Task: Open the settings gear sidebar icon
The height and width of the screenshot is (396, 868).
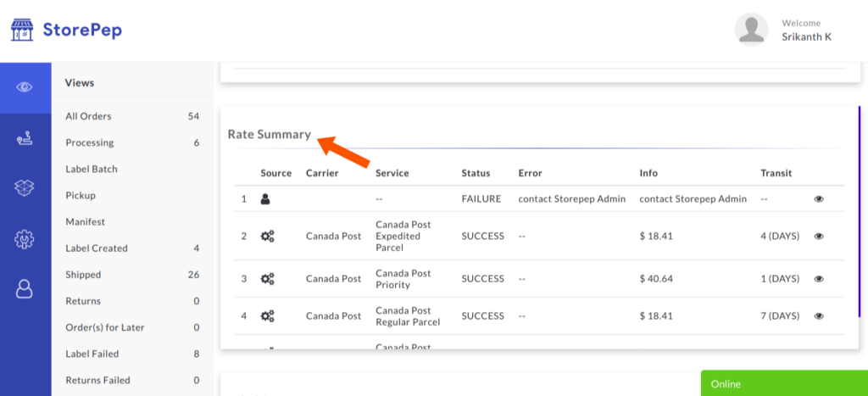Action: tap(25, 239)
